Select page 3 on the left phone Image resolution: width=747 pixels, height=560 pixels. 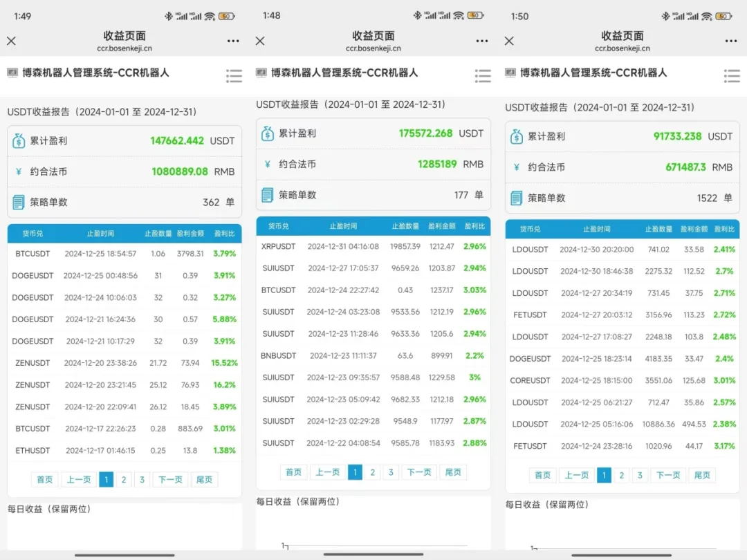click(142, 480)
